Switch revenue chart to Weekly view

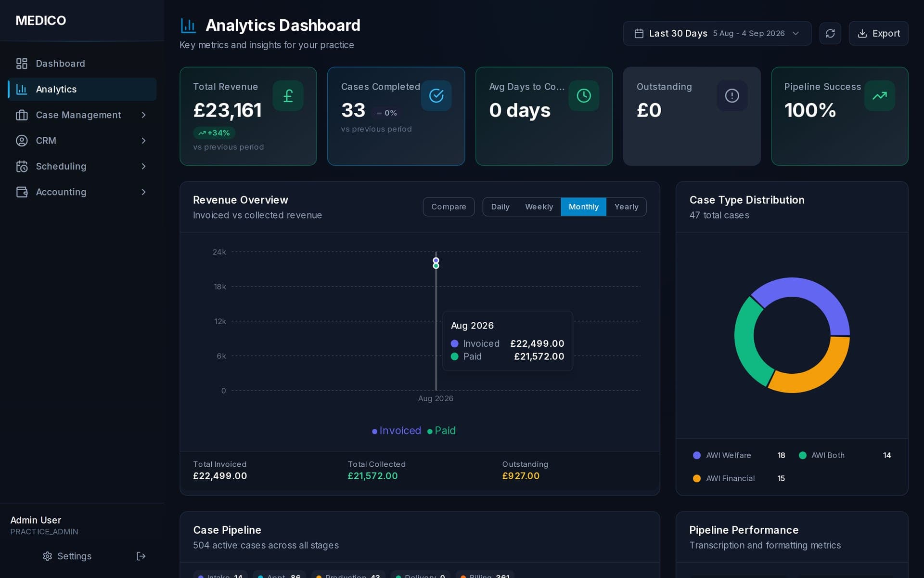click(539, 207)
